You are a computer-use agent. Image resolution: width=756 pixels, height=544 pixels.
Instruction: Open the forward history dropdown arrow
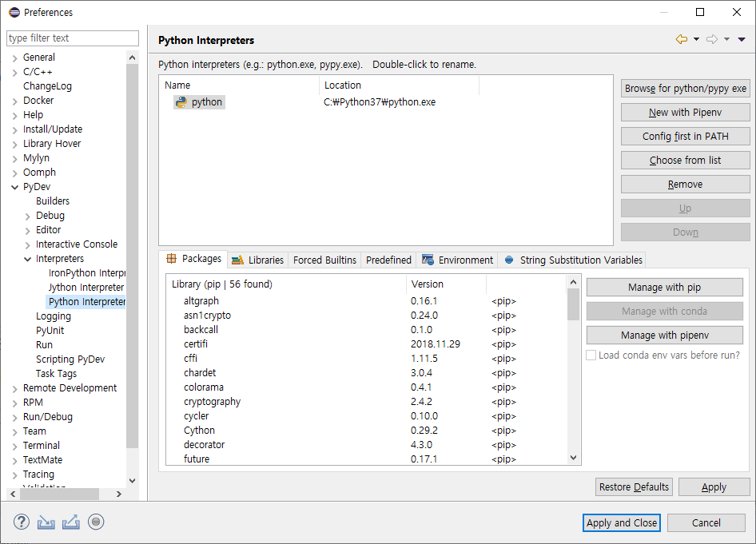click(x=726, y=39)
